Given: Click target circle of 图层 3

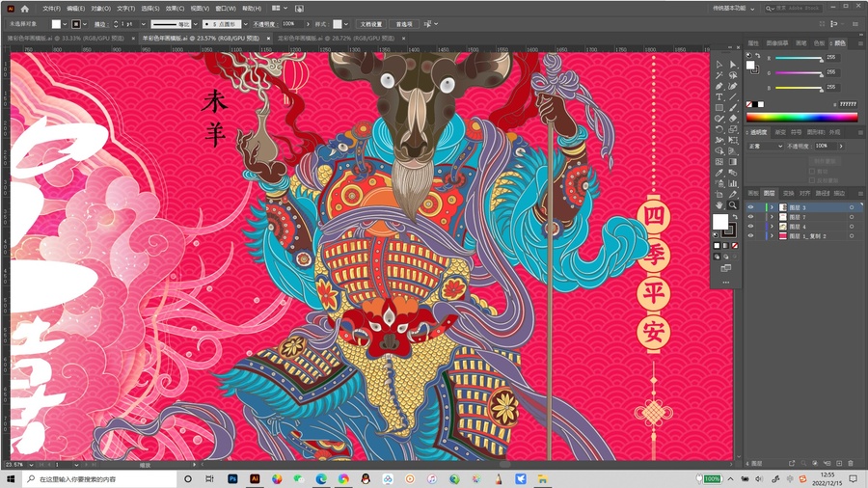Looking at the screenshot, I should [x=852, y=207].
